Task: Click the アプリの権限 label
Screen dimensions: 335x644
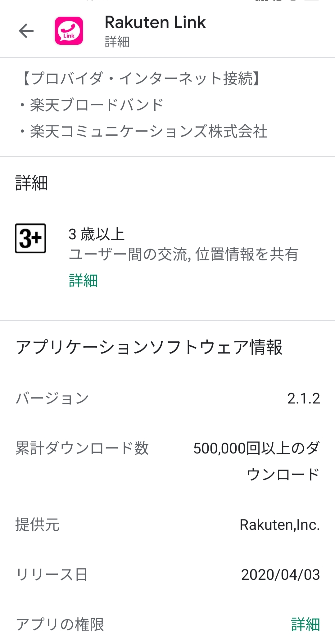Action: pyautogui.click(x=60, y=624)
